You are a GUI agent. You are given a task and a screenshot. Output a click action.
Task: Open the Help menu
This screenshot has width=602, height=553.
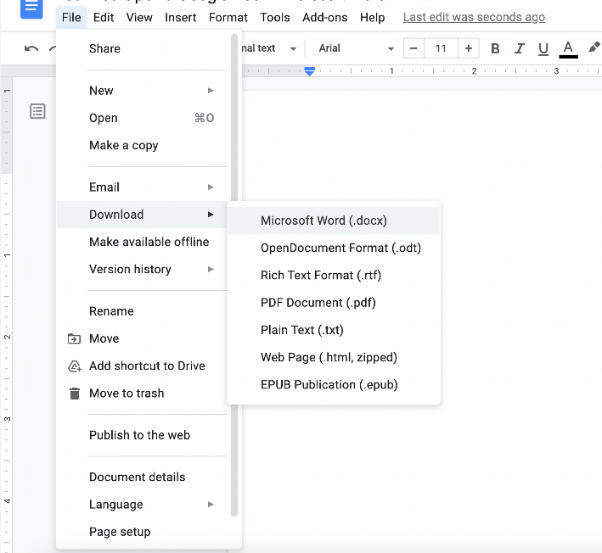click(372, 17)
